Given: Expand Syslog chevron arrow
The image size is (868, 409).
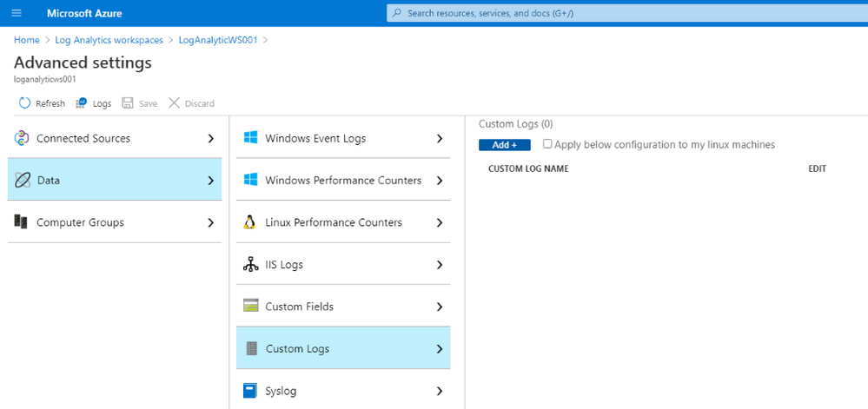Looking at the screenshot, I should (440, 391).
